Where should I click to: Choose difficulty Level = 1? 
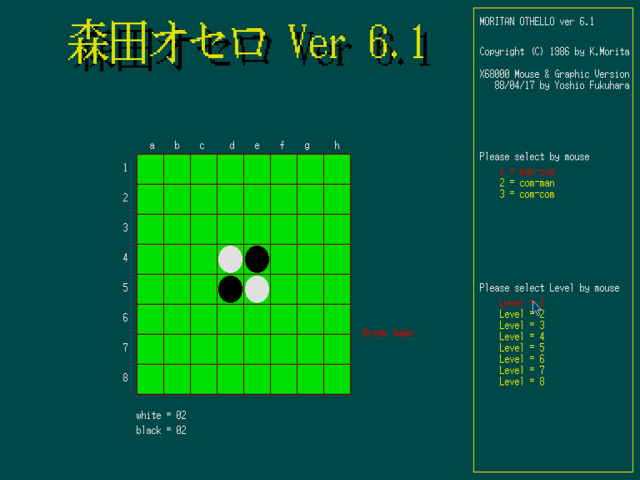pos(521,303)
